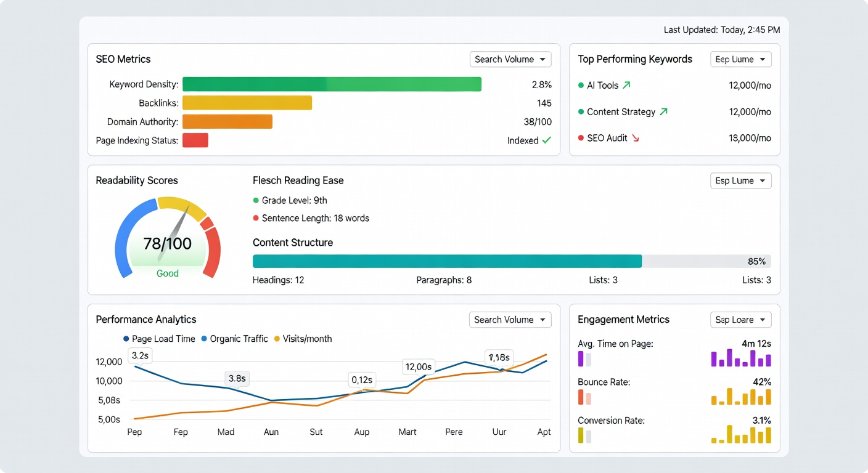This screenshot has width=868, height=473.
Task: Click the green dot before Grade Level
Action: [x=256, y=200]
